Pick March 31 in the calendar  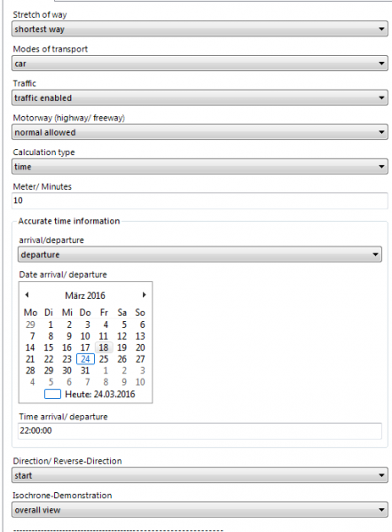pyautogui.click(x=85, y=371)
